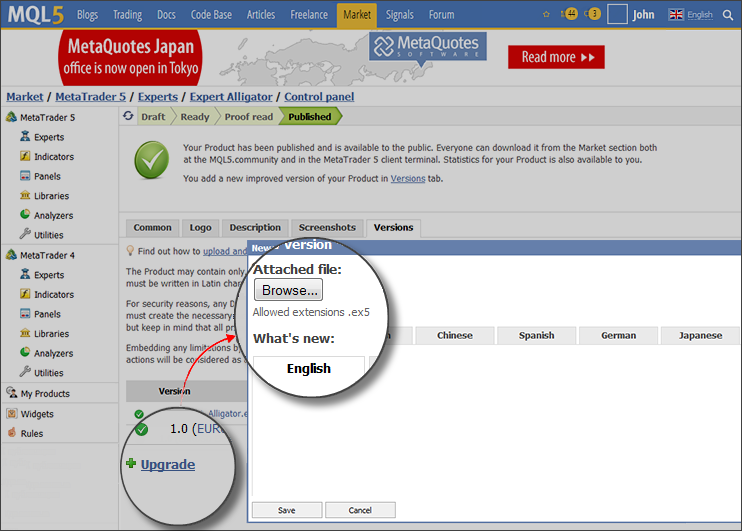Click the Control panel breadcrumb link
This screenshot has width=742, height=531.
(x=319, y=97)
